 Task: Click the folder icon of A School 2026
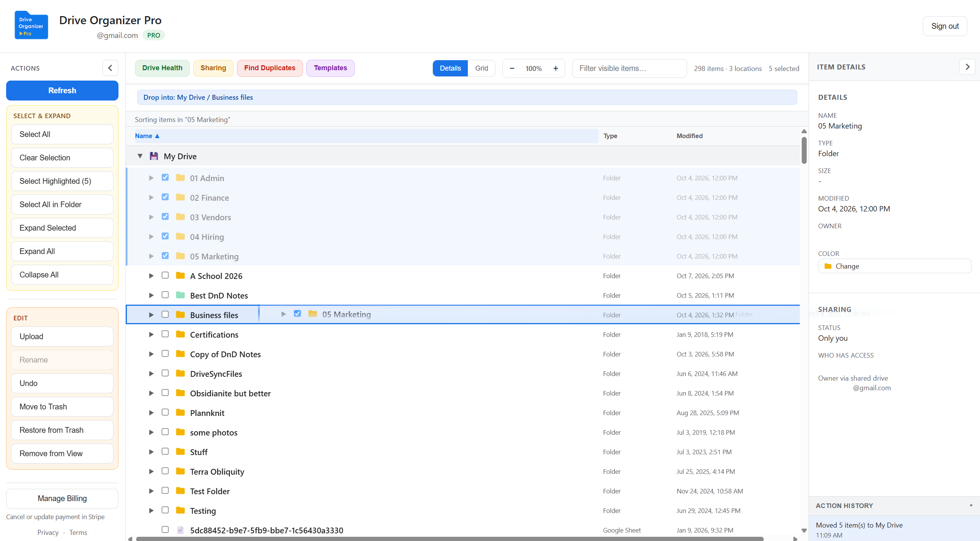(x=180, y=275)
